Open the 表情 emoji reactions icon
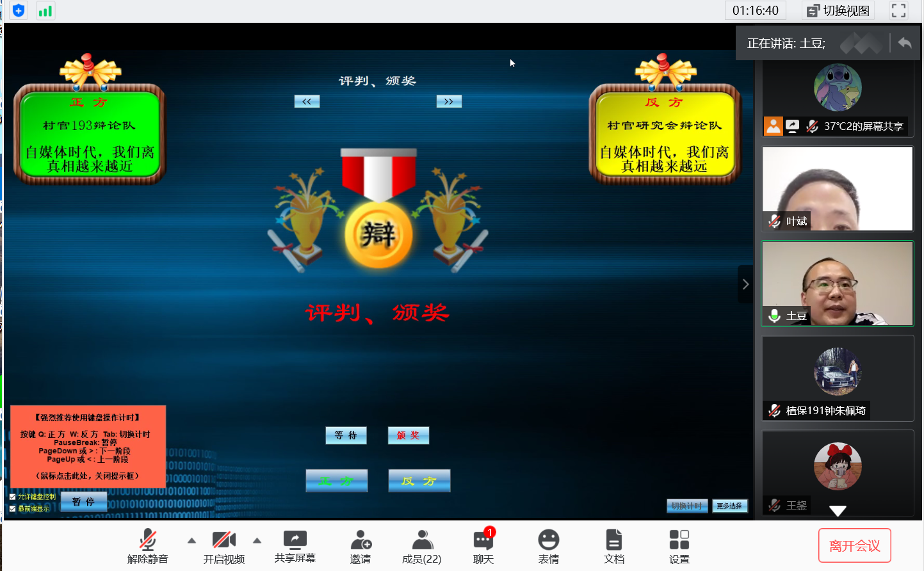 [x=548, y=540]
